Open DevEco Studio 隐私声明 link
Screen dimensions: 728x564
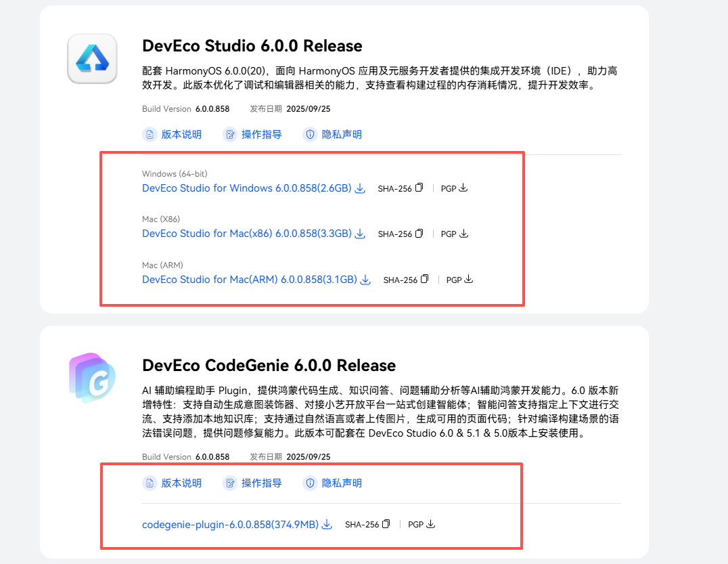pyautogui.click(x=342, y=134)
